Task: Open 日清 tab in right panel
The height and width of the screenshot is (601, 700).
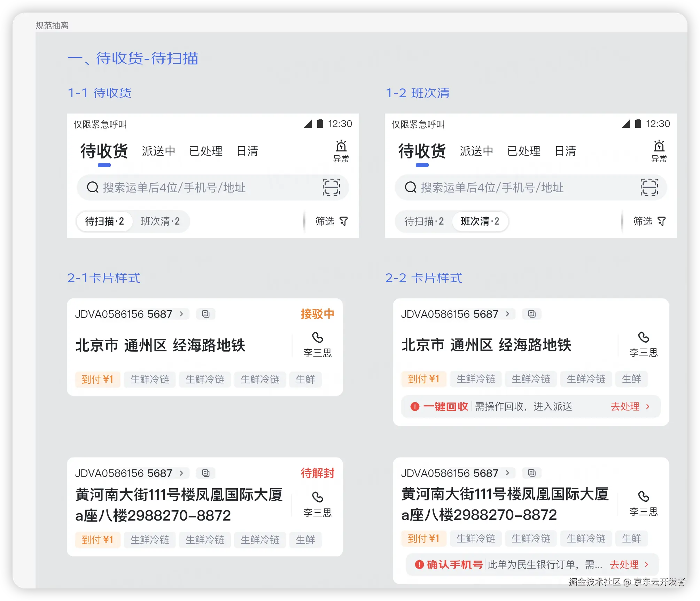Action: click(565, 151)
